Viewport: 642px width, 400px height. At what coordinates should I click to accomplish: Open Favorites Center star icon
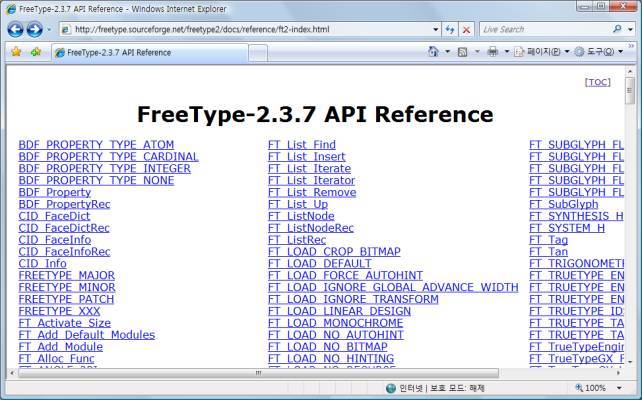(x=16, y=52)
